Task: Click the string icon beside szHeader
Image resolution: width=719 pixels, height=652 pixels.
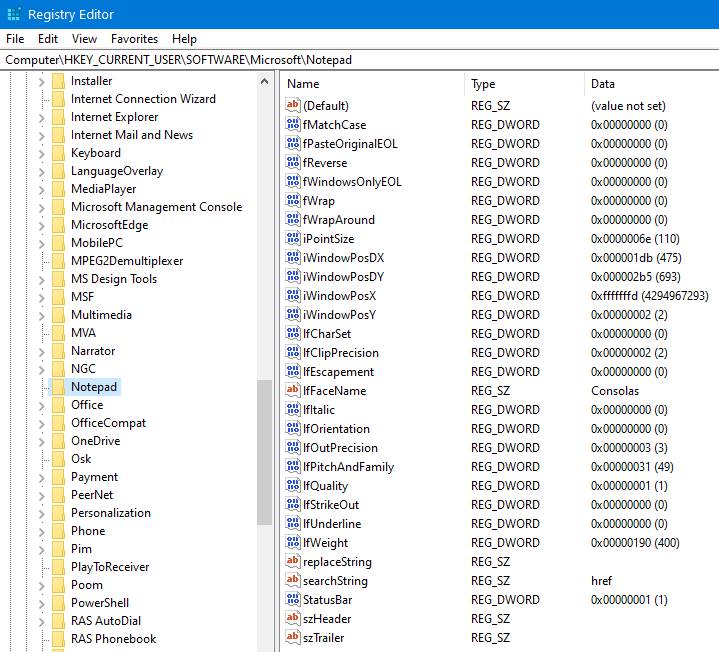Action: click(293, 619)
